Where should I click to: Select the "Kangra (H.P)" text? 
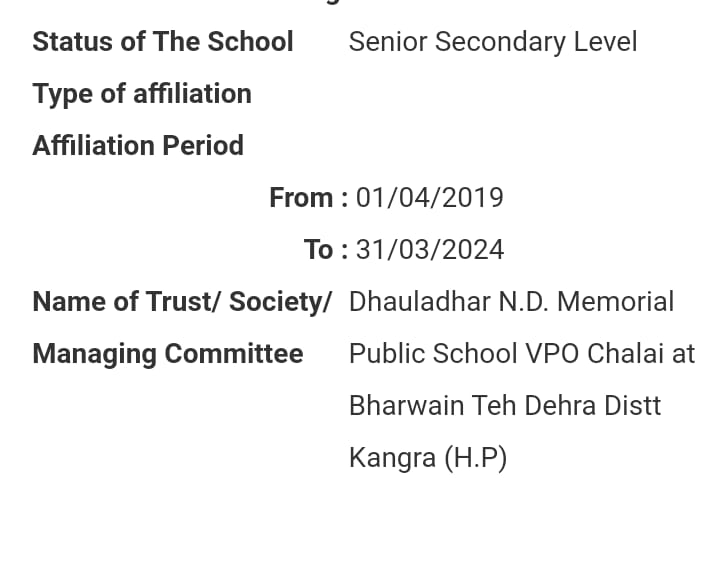428,458
